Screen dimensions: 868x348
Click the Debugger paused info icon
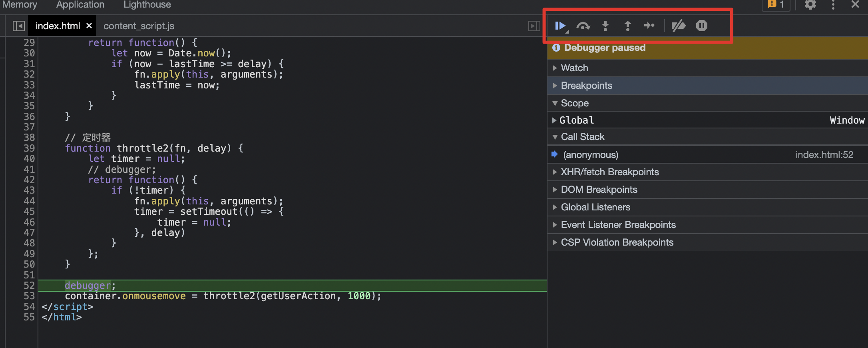(556, 48)
